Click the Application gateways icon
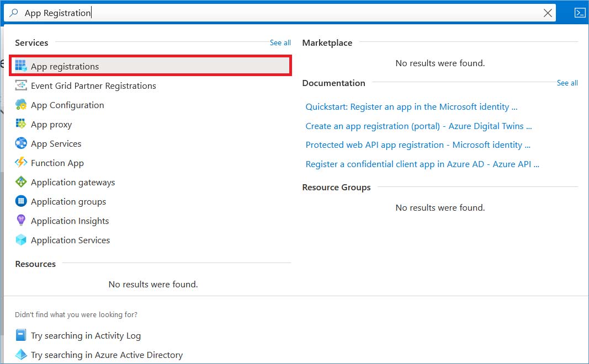The width and height of the screenshot is (589, 364). click(x=21, y=181)
